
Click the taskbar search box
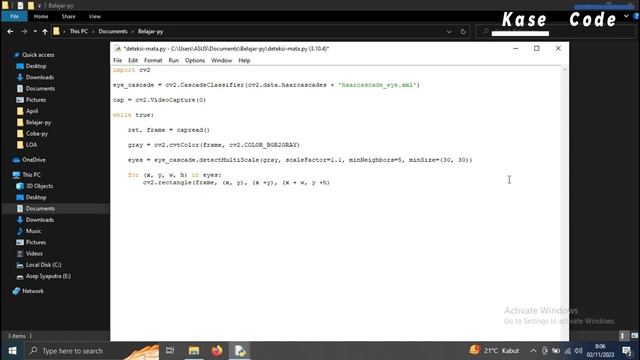(91, 351)
